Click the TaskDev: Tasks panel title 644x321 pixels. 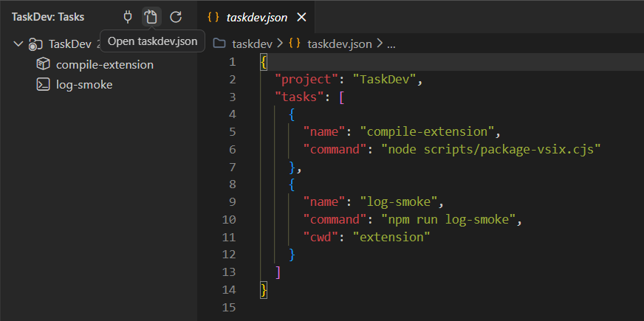coord(48,17)
